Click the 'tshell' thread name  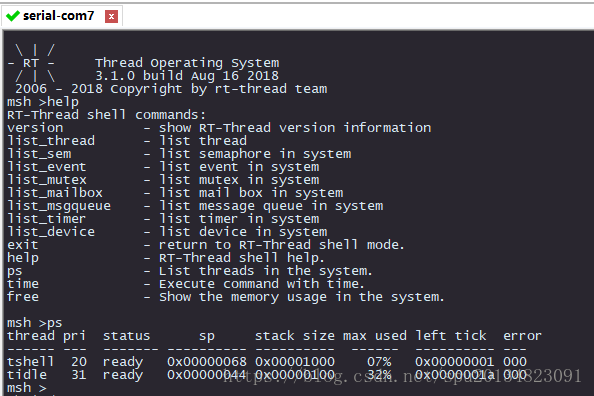tap(30, 362)
